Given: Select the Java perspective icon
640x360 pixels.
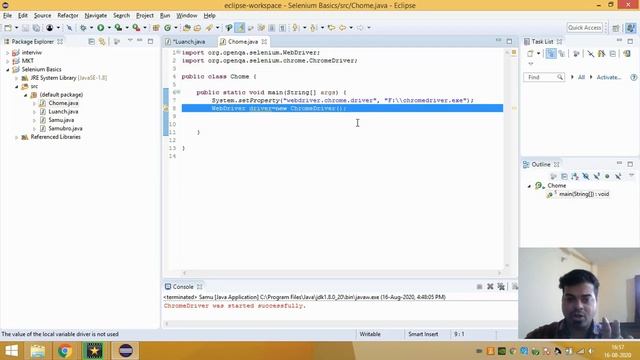Looking at the screenshot, I should coord(631,28).
